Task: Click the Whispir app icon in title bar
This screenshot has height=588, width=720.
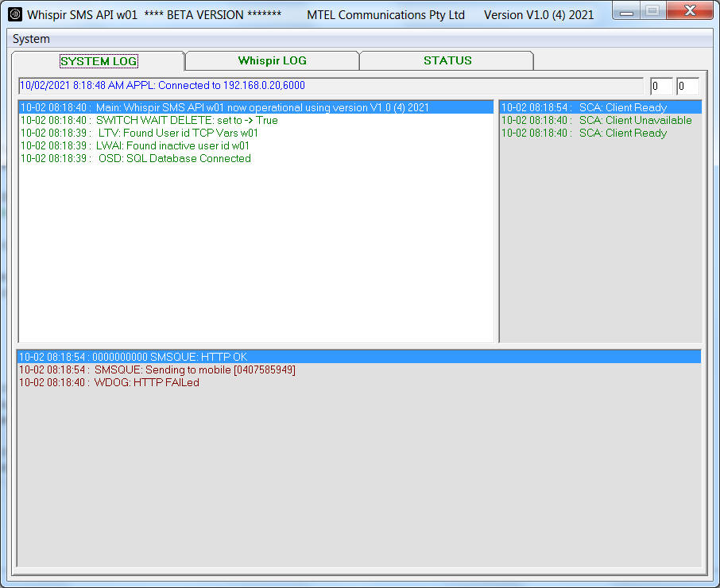Action: point(15,14)
